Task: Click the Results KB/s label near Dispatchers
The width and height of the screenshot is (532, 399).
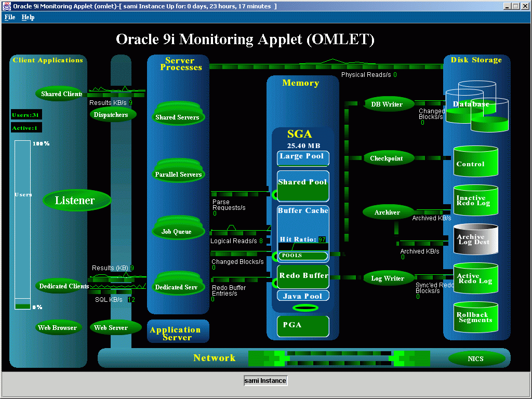Action: (108, 102)
